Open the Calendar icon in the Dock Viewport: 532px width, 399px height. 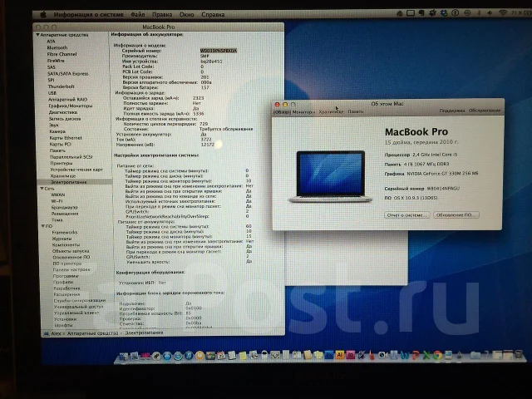tap(221, 356)
